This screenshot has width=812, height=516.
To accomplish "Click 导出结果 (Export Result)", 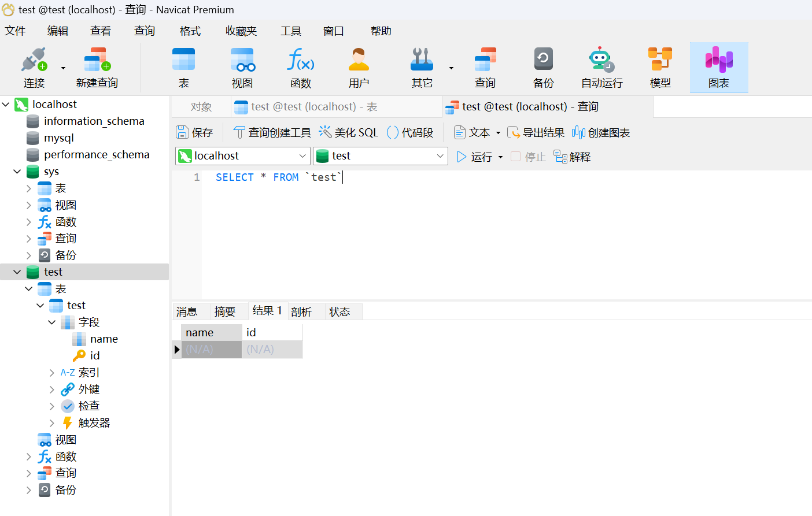I will (536, 132).
